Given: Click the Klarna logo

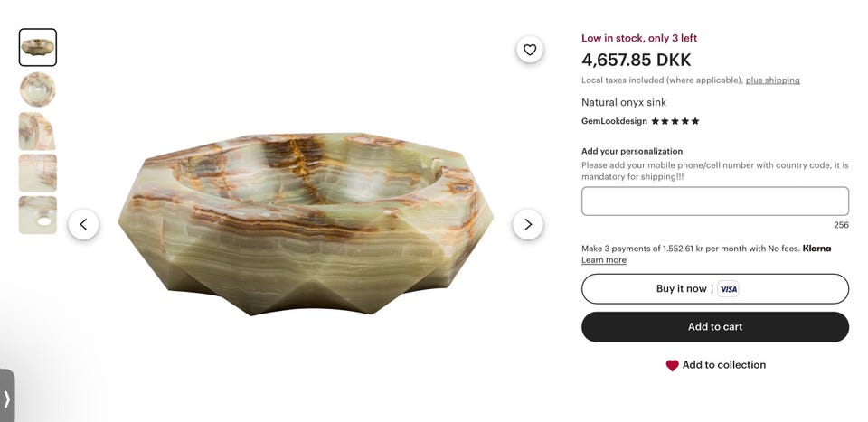Looking at the screenshot, I should pyautogui.click(x=816, y=249).
